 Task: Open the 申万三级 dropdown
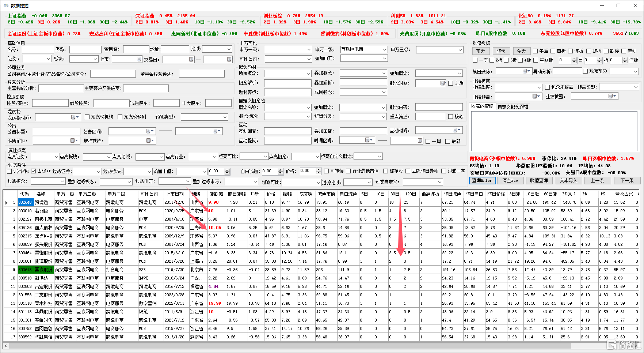click(460, 50)
